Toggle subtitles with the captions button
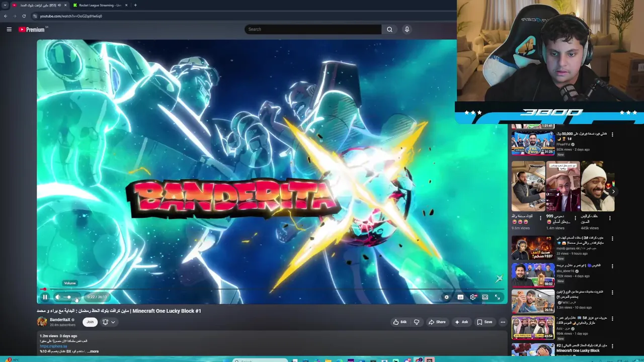 [460, 297]
